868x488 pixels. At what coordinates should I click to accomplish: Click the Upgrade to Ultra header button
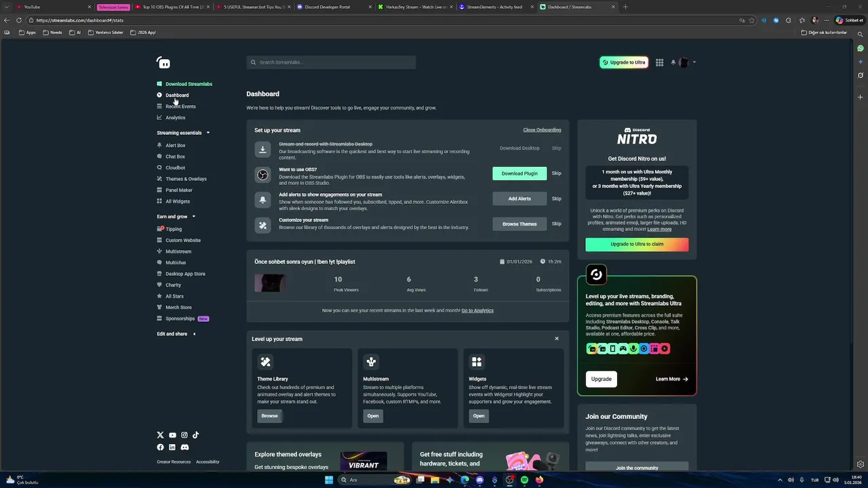point(624,62)
